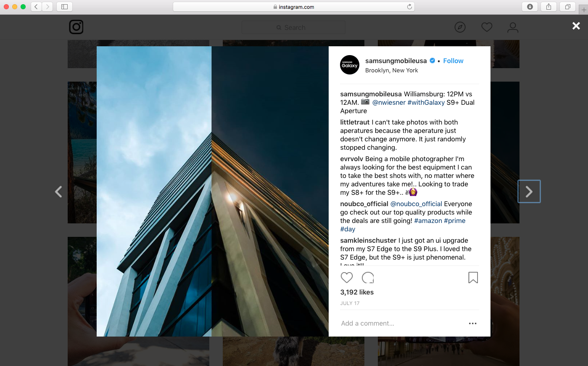Image resolution: width=588 pixels, height=366 pixels.
Task: Open the #prime hashtag
Action: 455,220
